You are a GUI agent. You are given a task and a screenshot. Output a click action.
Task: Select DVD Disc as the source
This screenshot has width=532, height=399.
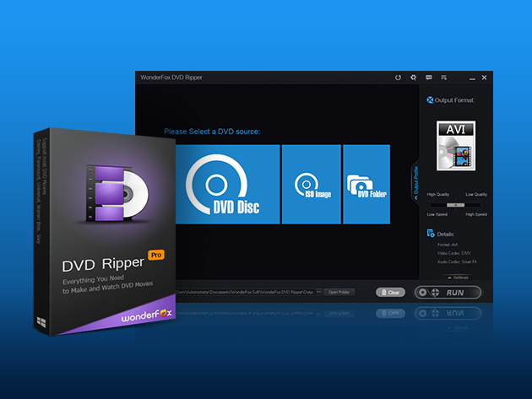point(227,184)
